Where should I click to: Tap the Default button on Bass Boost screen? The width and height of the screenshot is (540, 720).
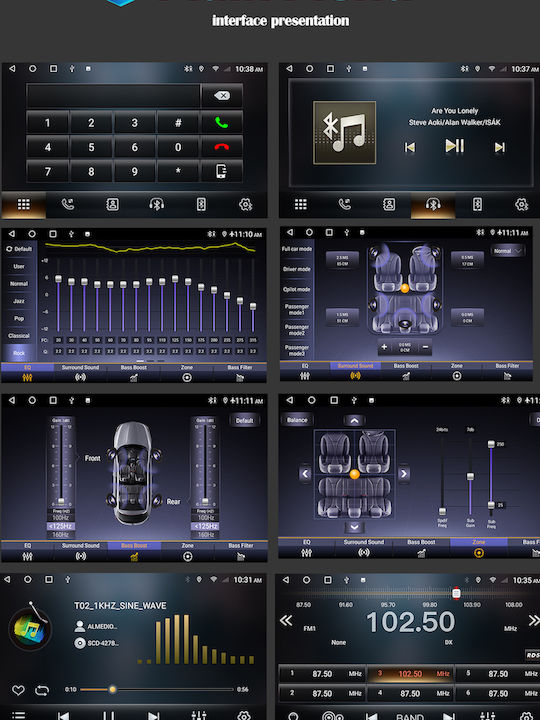[244, 420]
